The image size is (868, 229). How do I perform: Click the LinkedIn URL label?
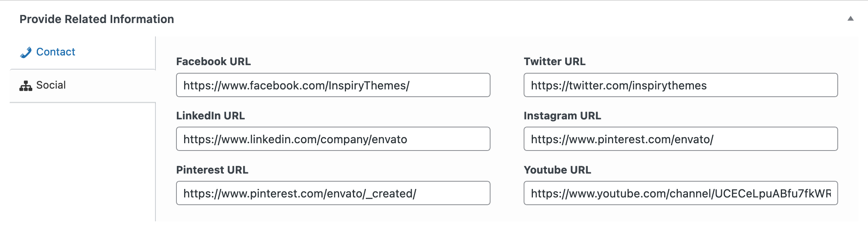coord(210,116)
